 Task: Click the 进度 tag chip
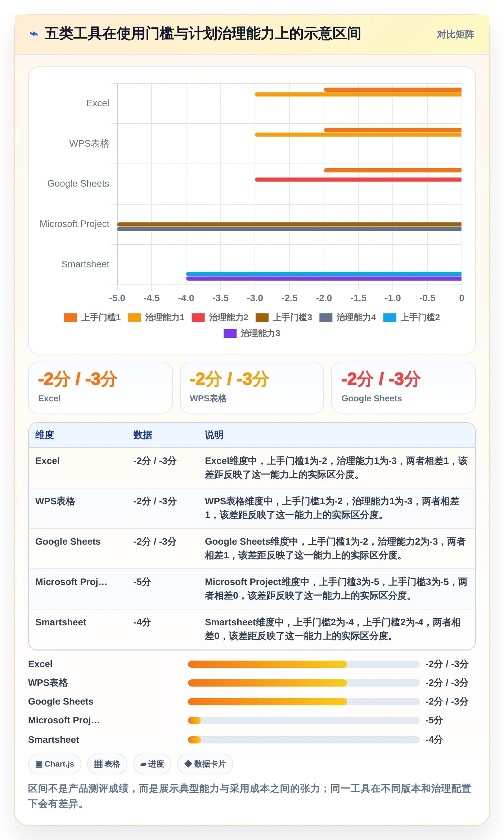coord(152,764)
